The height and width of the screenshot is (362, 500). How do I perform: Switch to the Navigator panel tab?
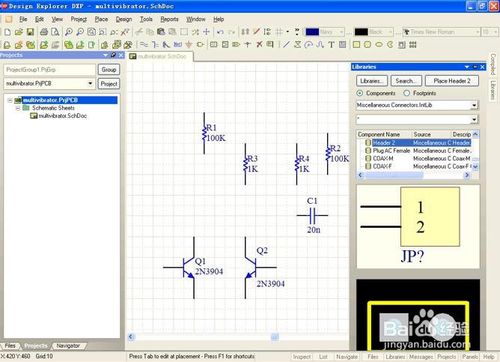coord(68,346)
